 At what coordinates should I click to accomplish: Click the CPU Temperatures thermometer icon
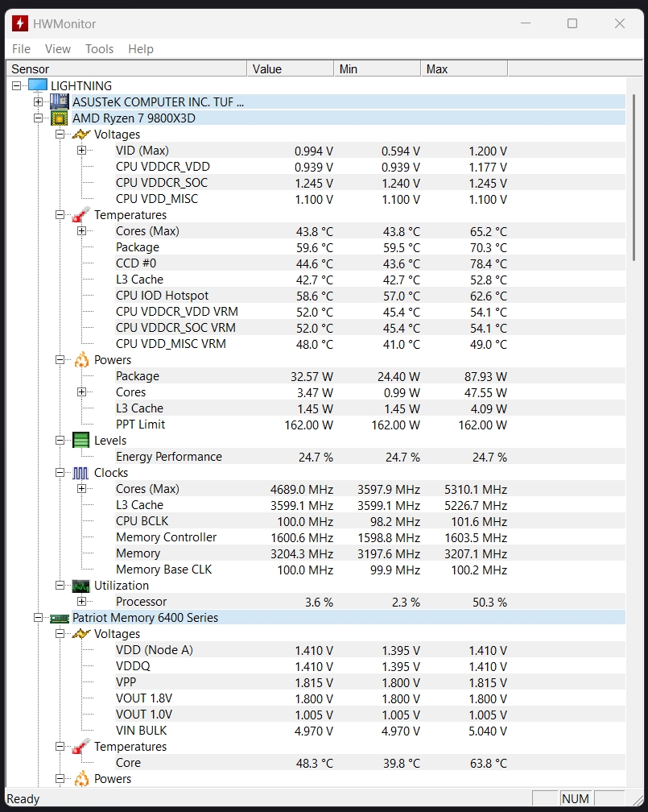[x=80, y=215]
